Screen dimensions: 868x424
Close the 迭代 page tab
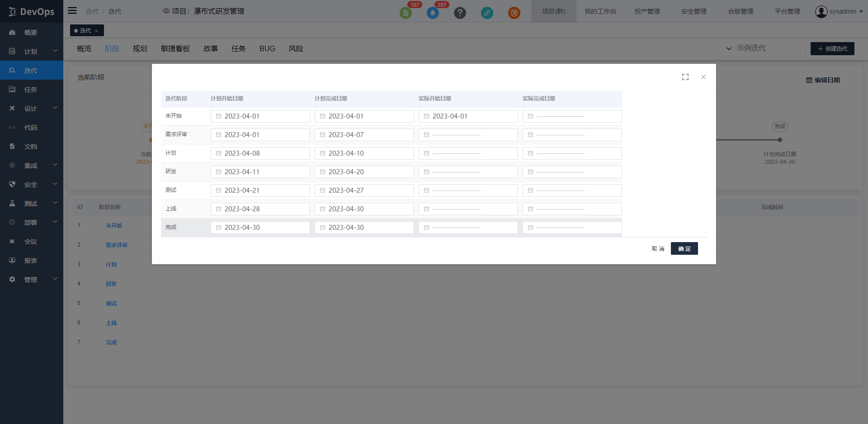pos(96,31)
